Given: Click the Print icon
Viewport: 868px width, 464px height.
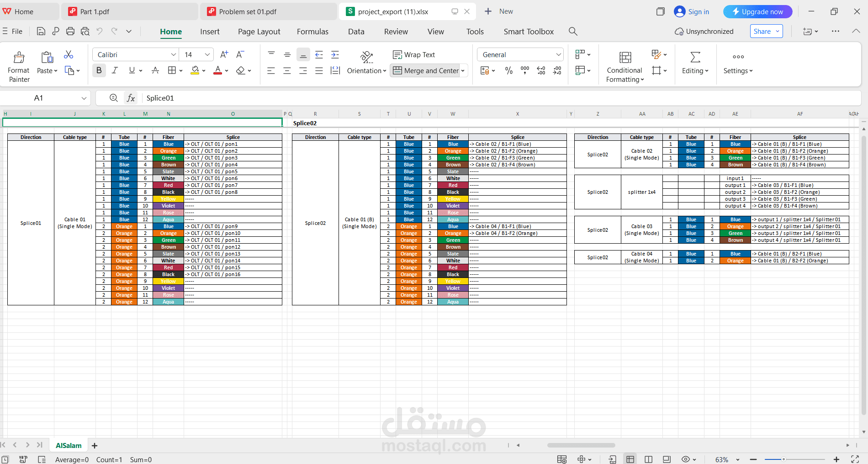Looking at the screenshot, I should 70,31.
